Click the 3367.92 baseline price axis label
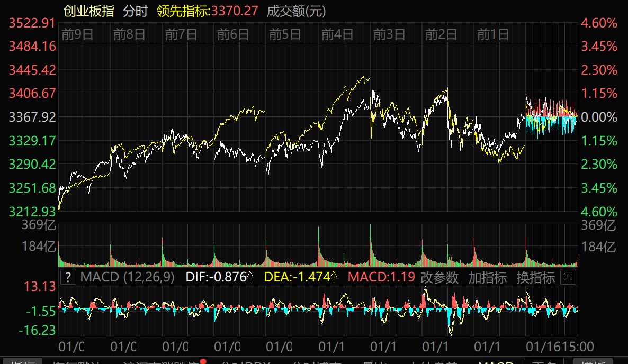628x364 pixels. pyautogui.click(x=32, y=117)
